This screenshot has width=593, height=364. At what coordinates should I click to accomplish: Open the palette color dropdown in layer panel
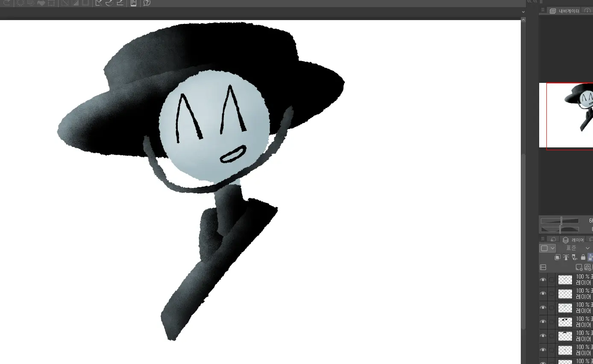tap(548, 248)
